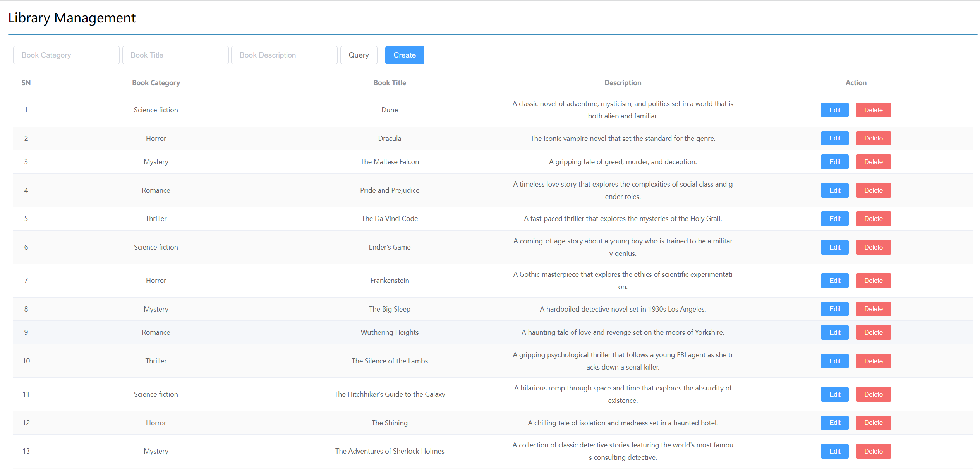Click the Book Title column header
Image resolution: width=980 pixels, height=469 pixels.
(x=390, y=83)
